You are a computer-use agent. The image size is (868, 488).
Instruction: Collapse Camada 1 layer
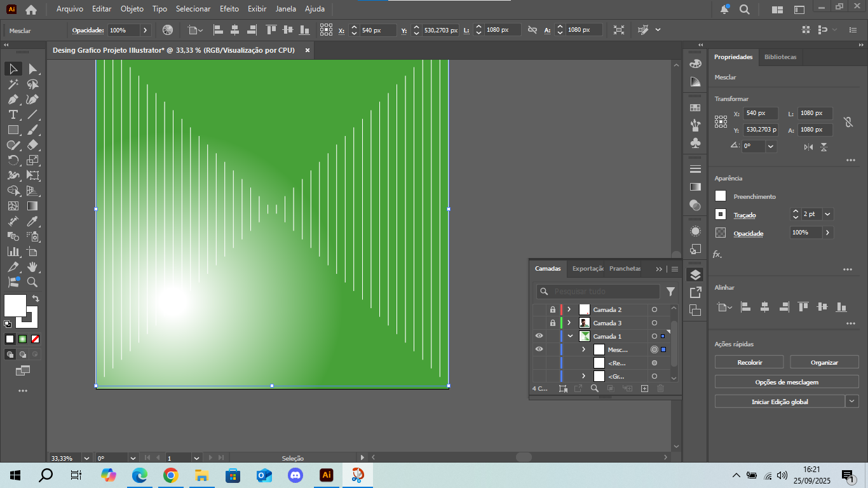[x=570, y=336]
